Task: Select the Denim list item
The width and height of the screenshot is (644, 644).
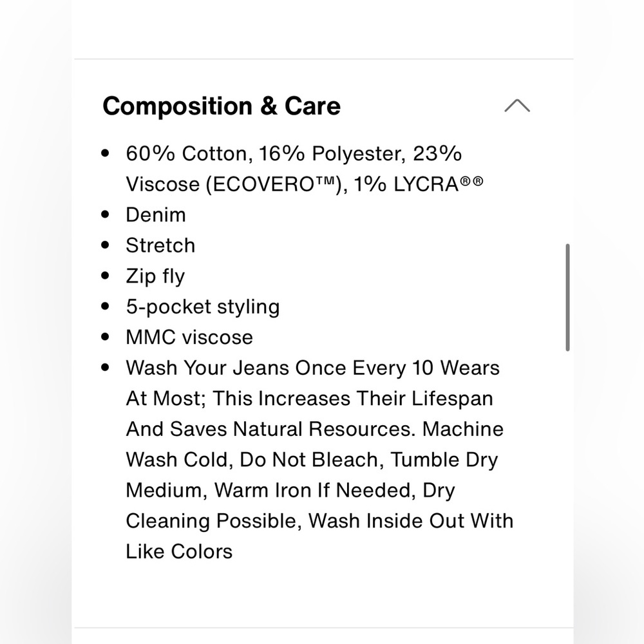Action: 156,215
